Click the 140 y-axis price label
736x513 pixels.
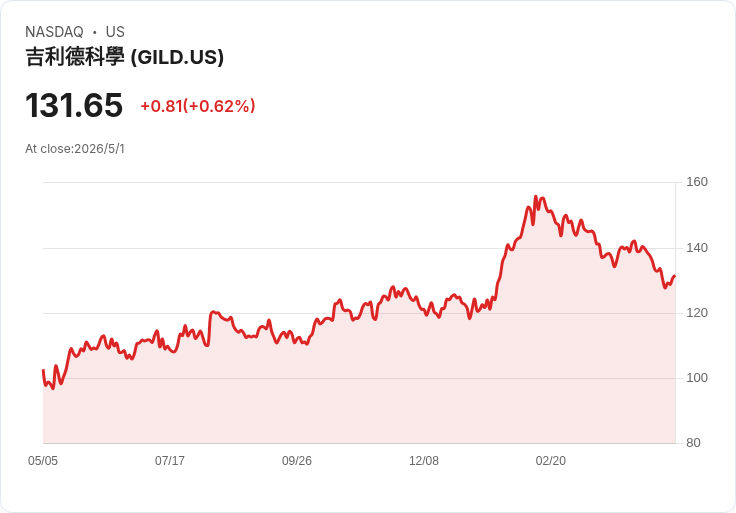click(x=697, y=248)
